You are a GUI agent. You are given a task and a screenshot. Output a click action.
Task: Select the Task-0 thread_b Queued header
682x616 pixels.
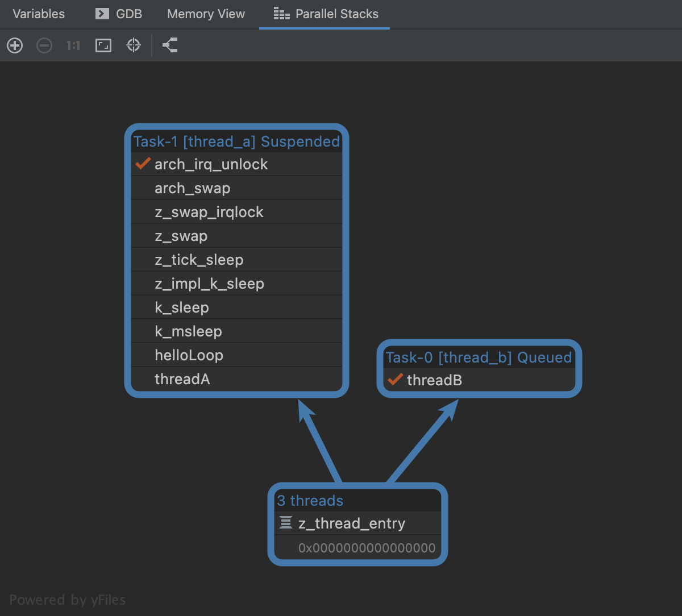pos(479,357)
